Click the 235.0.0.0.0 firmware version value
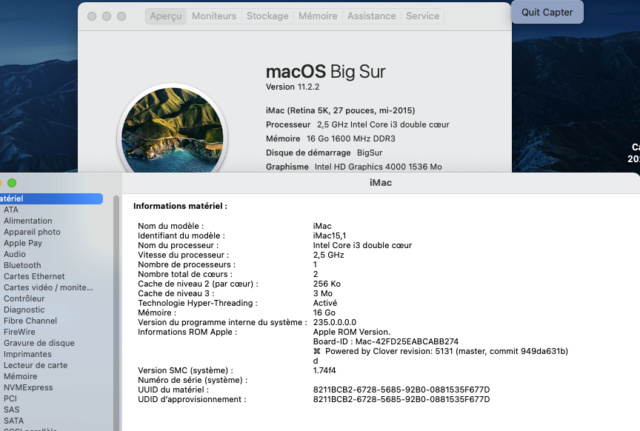Image resolution: width=640 pixels, height=431 pixels. 334,322
